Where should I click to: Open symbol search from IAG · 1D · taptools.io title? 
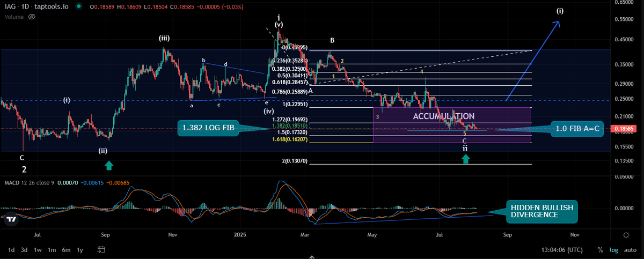(38, 6)
